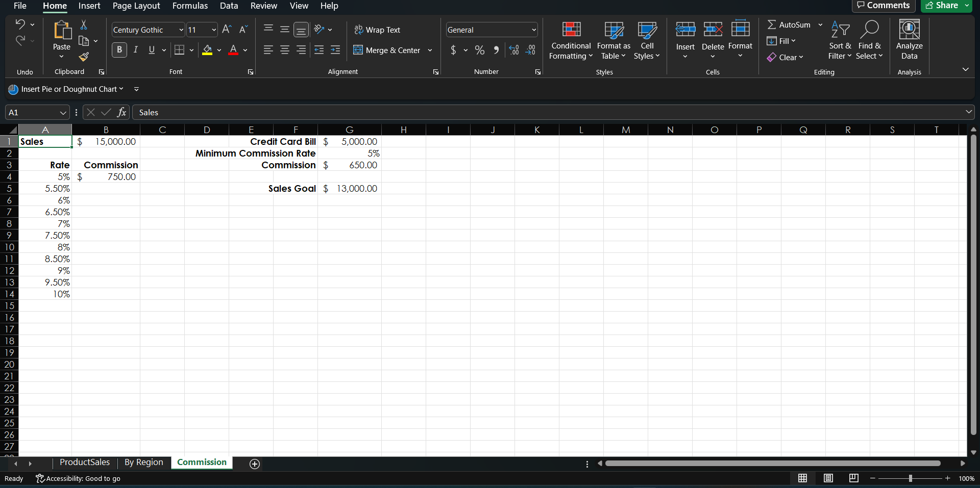Viewport: 980px width, 488px height.
Task: Toggle Italic formatting
Action: pyautogui.click(x=135, y=49)
